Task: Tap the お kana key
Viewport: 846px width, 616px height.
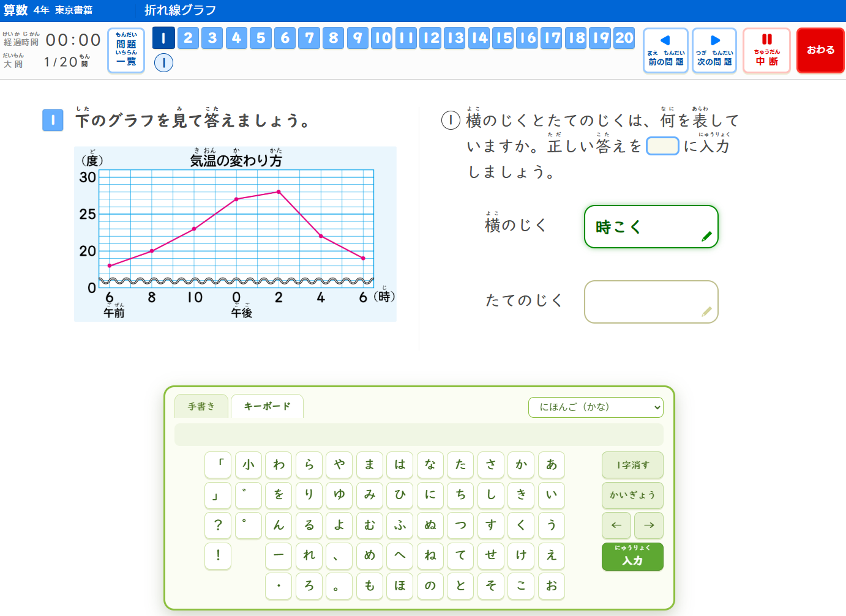Action: 552,586
